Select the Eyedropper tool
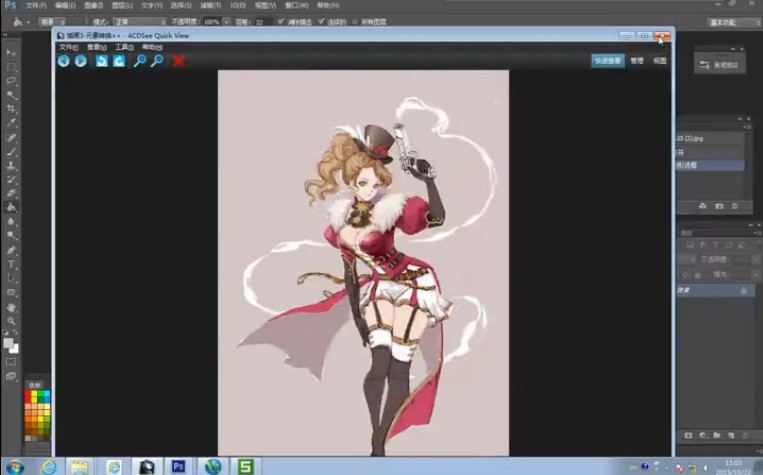 point(11,123)
